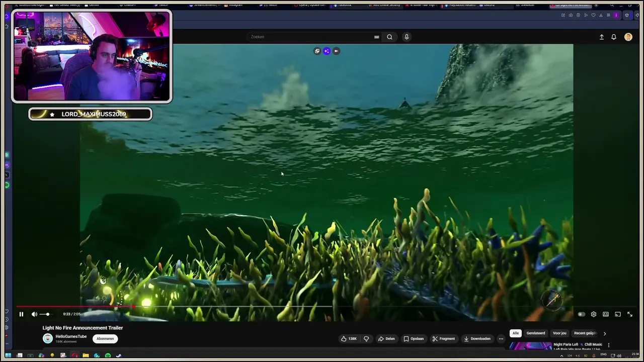Viewport: 644px width, 362px height.
Task: Toggle the autoplay switch in player
Action: click(581, 314)
